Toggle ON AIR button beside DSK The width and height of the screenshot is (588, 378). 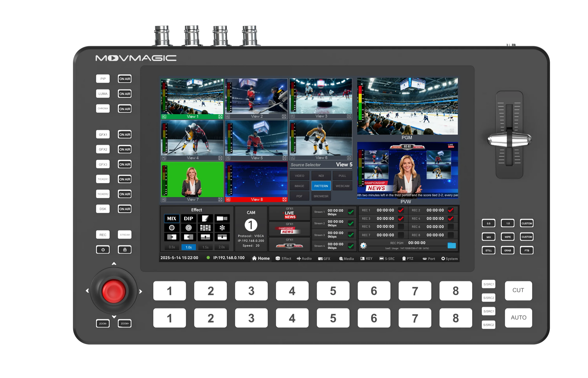pos(125,209)
